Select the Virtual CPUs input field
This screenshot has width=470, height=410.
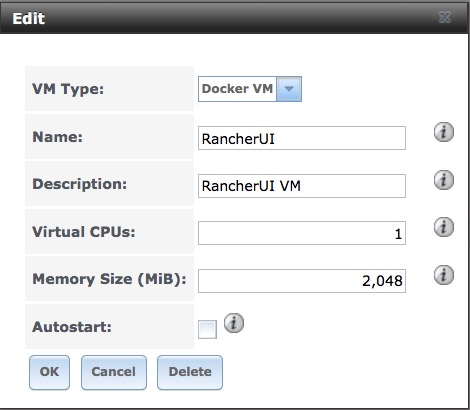[302, 233]
